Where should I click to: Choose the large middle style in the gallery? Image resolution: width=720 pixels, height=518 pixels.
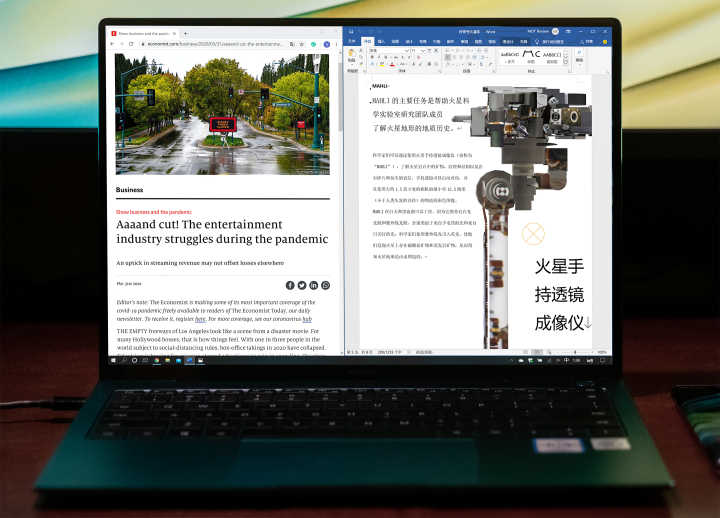click(x=531, y=56)
